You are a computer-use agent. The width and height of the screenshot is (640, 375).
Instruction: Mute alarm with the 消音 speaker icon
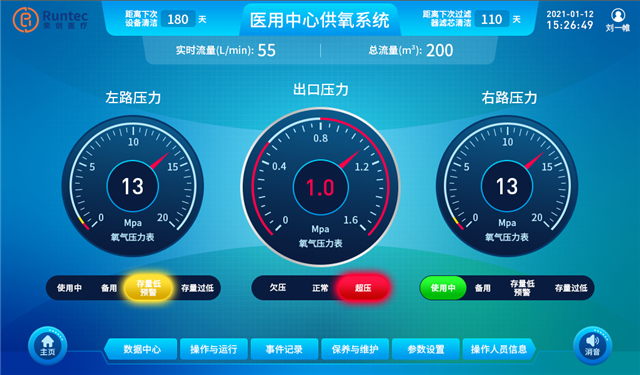tap(592, 345)
